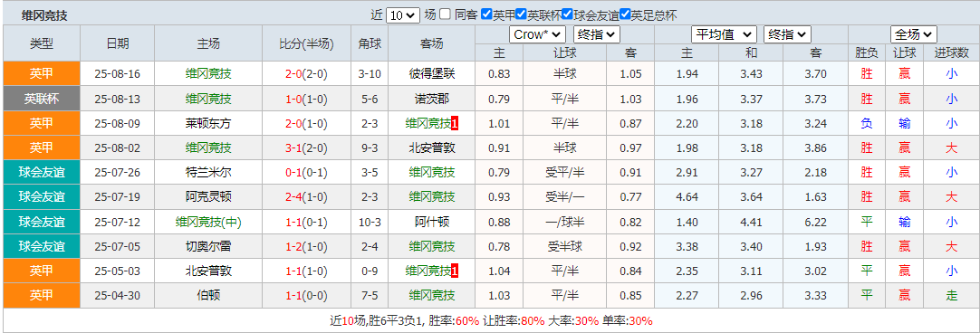The height and width of the screenshot is (333, 980).
Task: Open the 全场 dropdown
Action: point(914,34)
